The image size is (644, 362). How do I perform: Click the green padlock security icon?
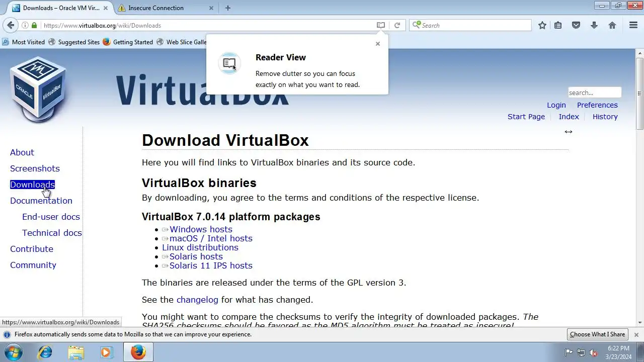(x=34, y=25)
